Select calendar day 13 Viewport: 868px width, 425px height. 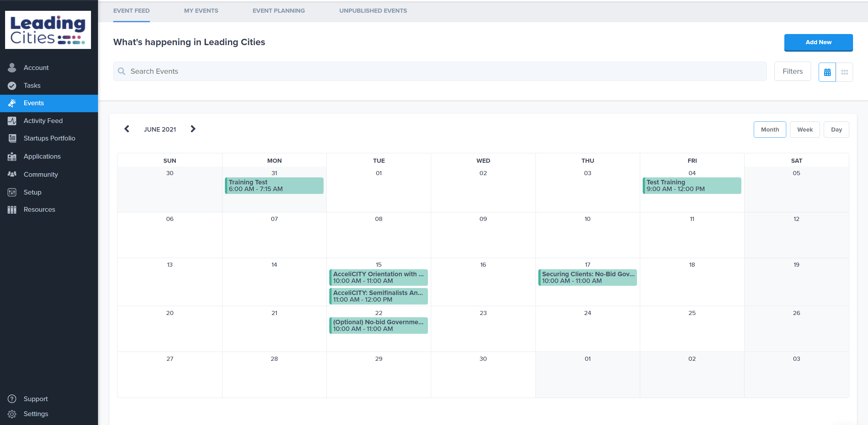click(x=170, y=265)
